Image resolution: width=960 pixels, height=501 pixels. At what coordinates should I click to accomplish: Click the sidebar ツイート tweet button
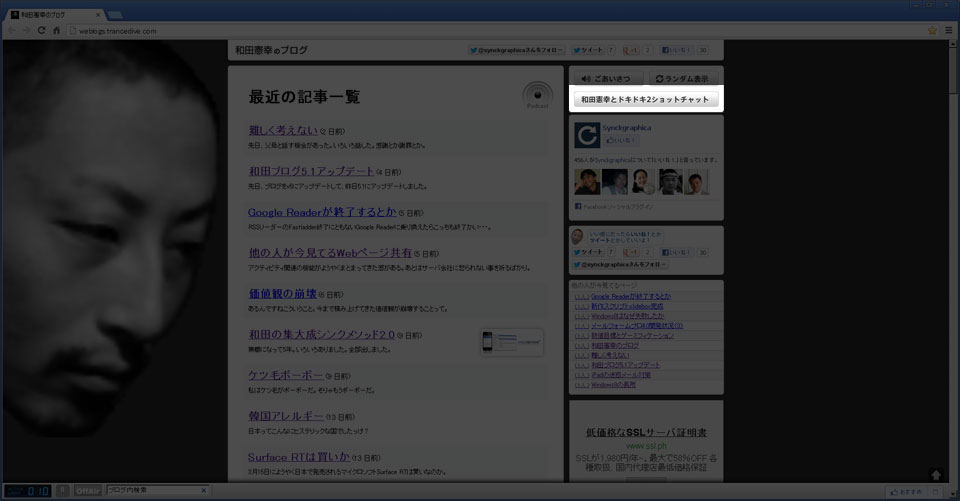(x=588, y=252)
